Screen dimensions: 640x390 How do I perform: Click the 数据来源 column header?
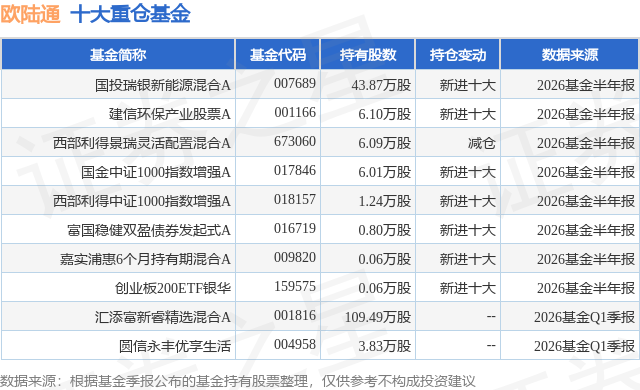[570, 55]
